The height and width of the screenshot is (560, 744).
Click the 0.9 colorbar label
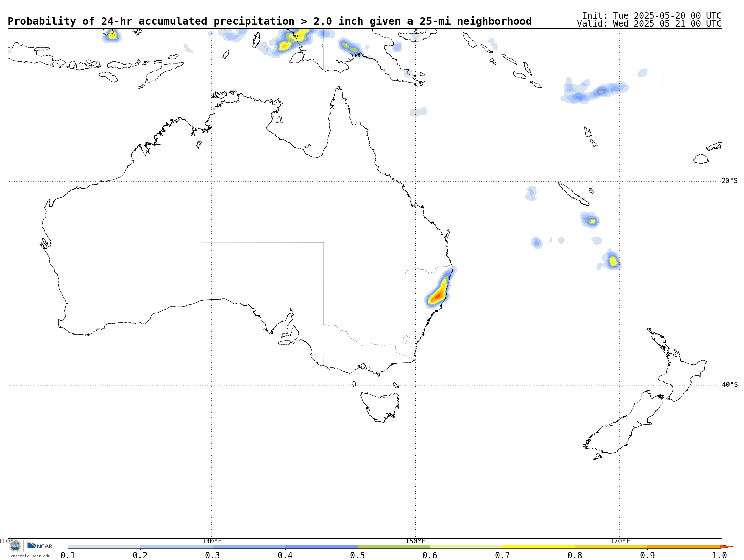pyautogui.click(x=648, y=555)
